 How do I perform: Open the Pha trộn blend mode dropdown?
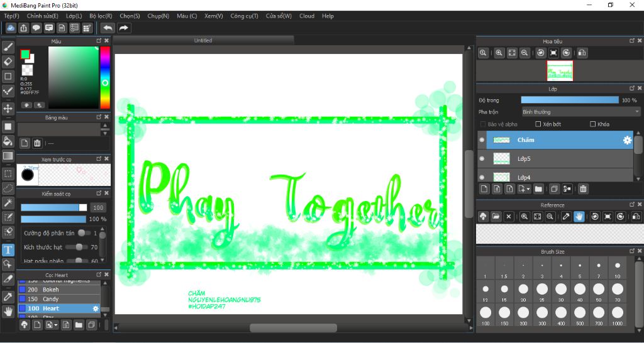tap(580, 112)
